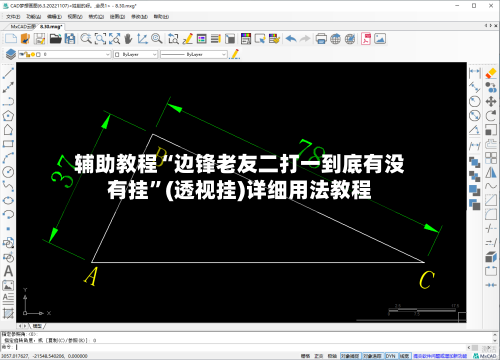Toggle 正交 ortho mode in status bar
Viewport: 500px width, 360px height.
(319, 356)
